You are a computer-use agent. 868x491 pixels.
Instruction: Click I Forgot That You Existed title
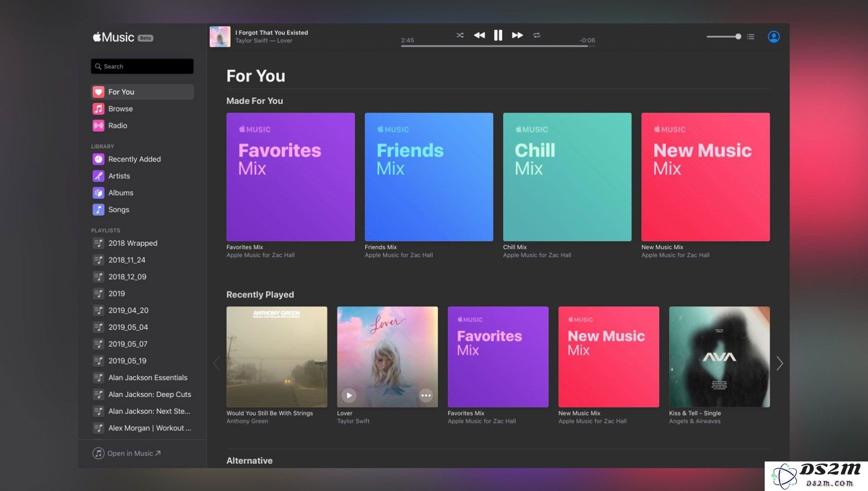272,33
